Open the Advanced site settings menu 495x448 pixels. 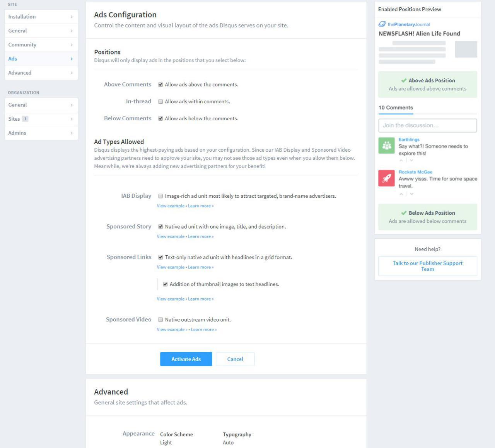tap(41, 73)
